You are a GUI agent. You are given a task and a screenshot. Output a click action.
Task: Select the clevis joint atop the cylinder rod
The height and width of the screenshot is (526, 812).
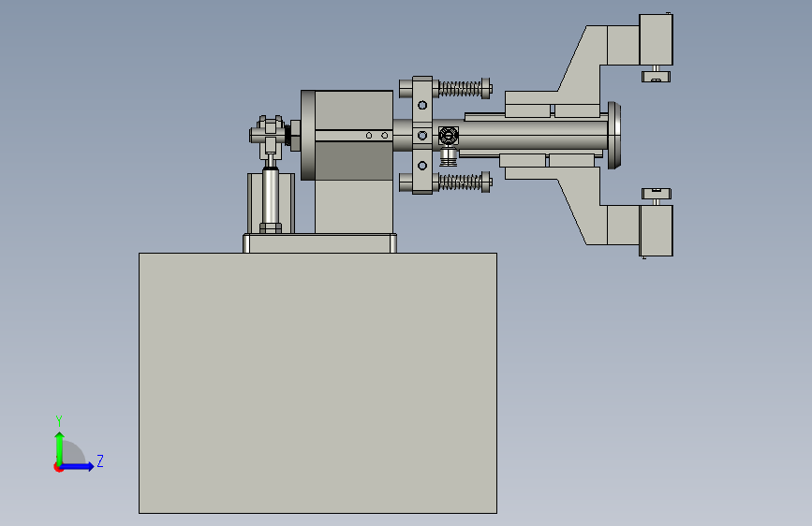click(x=270, y=138)
